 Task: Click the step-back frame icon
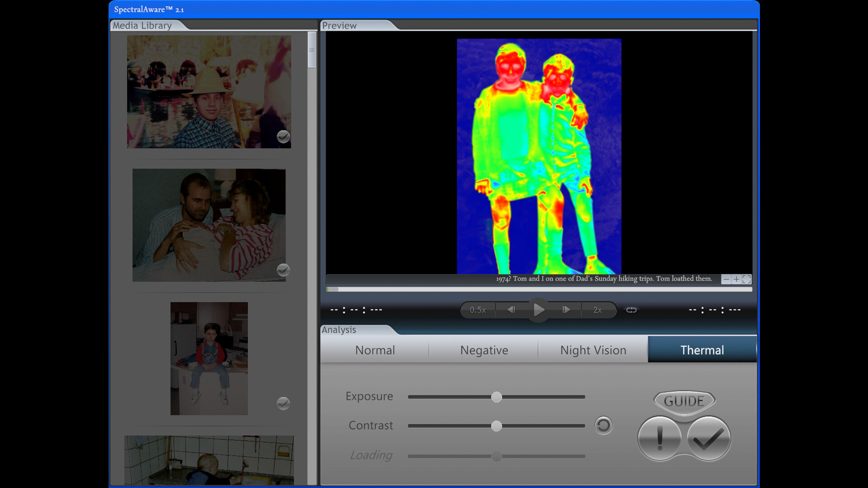pos(511,310)
